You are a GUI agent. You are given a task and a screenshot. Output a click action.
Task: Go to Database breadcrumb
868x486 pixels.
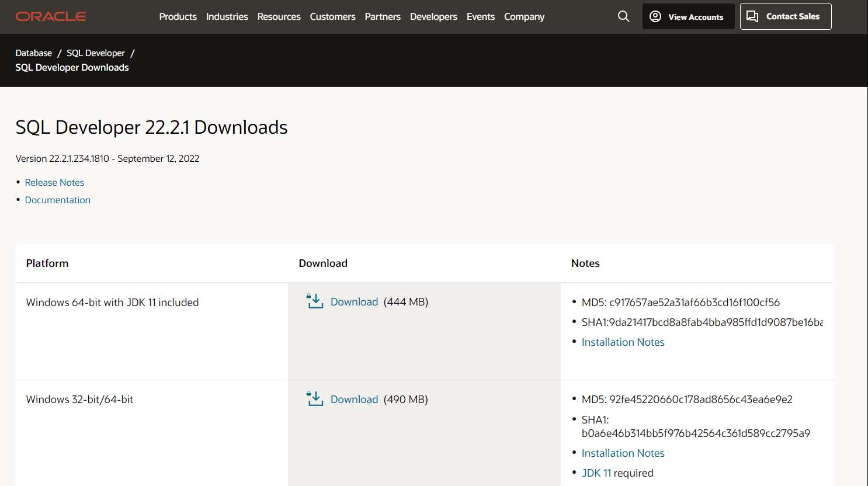point(34,53)
